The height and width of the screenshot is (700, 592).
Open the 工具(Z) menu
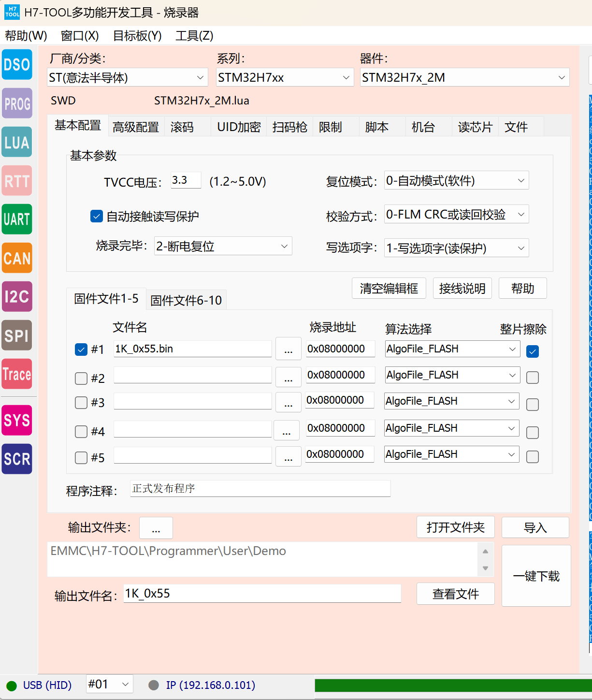(194, 36)
